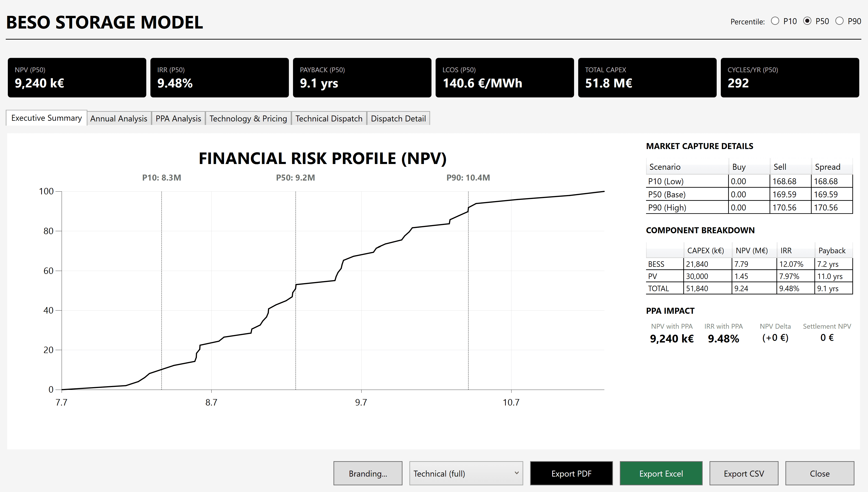
Task: Open the PPA Analysis tab
Action: pyautogui.click(x=178, y=118)
